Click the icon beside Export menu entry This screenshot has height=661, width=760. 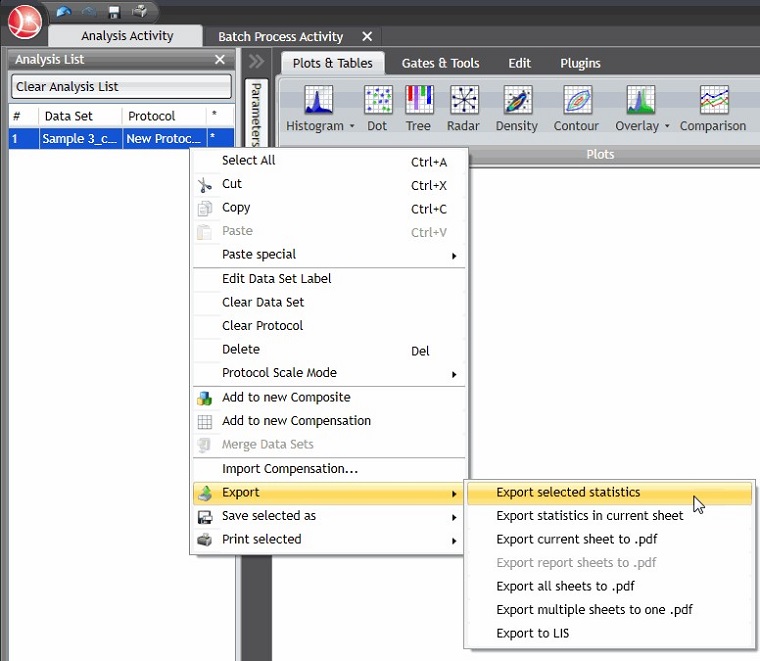click(205, 493)
